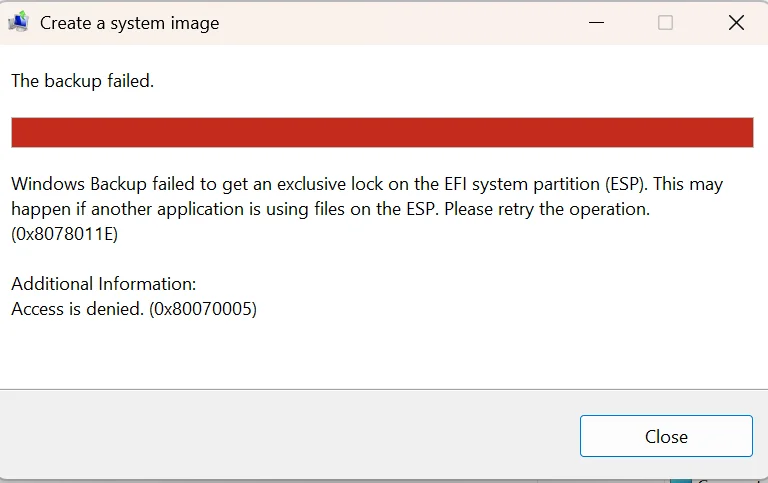Viewport: 768px width, 483px height.
Task: Click the error code (0x80070005)
Action: (203, 309)
